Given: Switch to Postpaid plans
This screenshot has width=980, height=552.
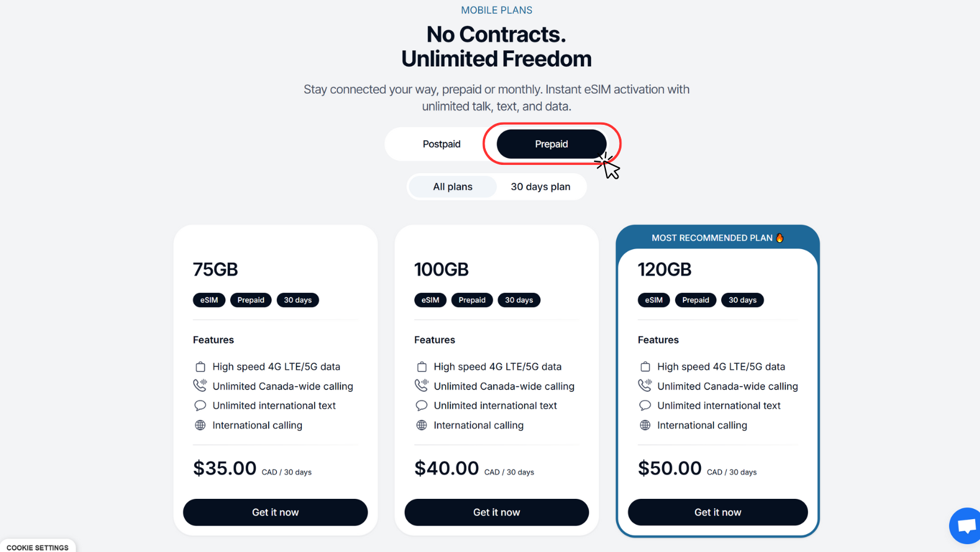Looking at the screenshot, I should (x=441, y=144).
